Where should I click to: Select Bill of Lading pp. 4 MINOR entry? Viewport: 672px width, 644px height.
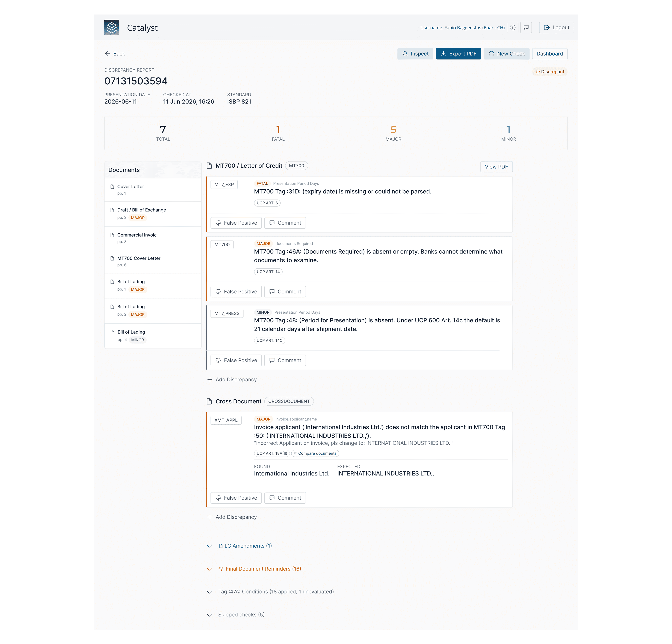(153, 336)
